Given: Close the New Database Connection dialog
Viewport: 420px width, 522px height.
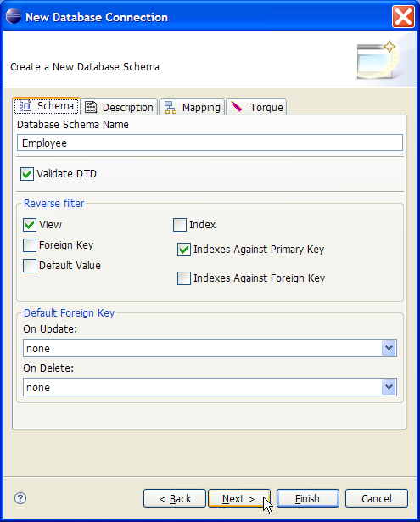Looking at the screenshot, I should (x=403, y=16).
